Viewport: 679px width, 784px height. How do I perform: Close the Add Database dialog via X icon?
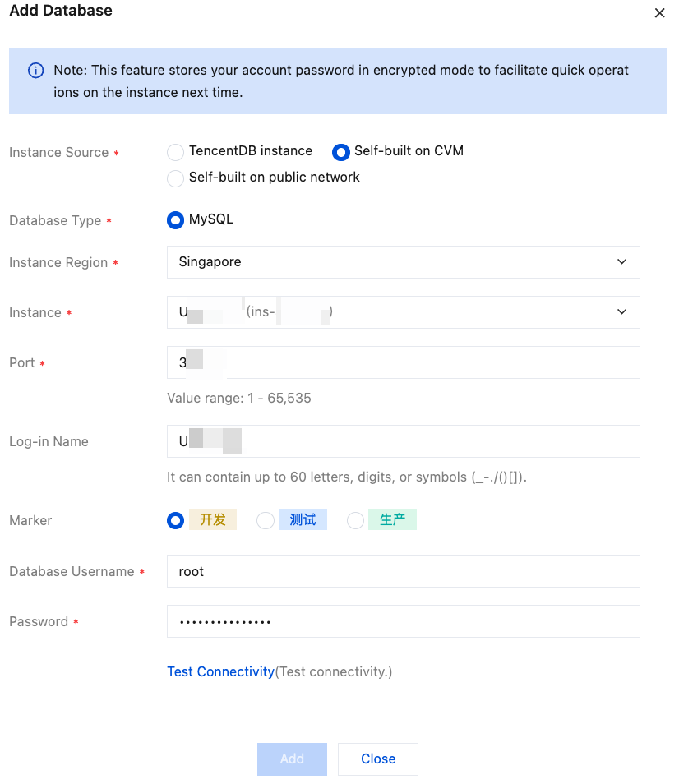coord(659,13)
